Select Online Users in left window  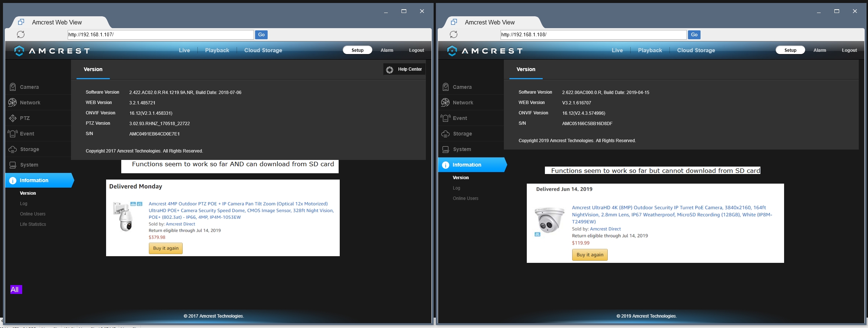pyautogui.click(x=33, y=214)
